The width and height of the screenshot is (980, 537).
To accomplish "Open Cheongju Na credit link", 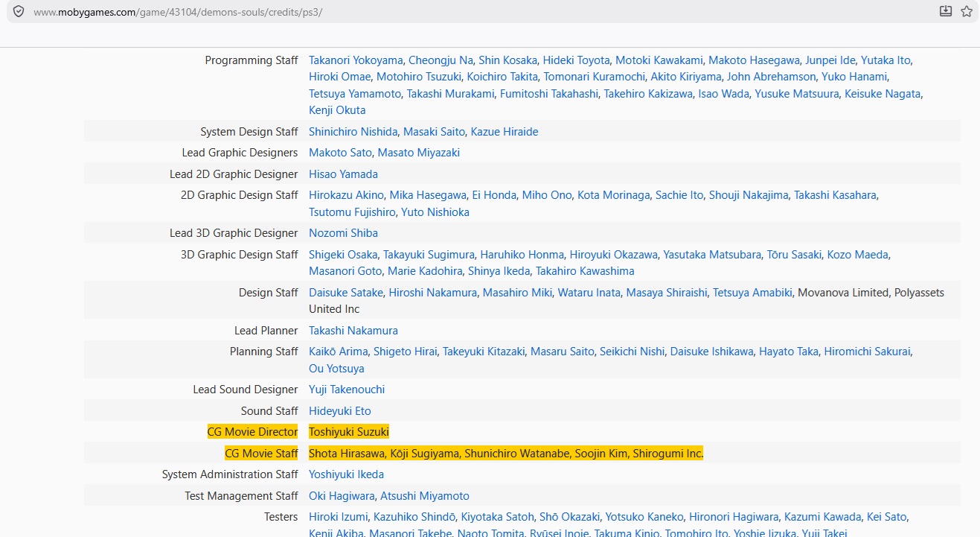I will click(441, 60).
